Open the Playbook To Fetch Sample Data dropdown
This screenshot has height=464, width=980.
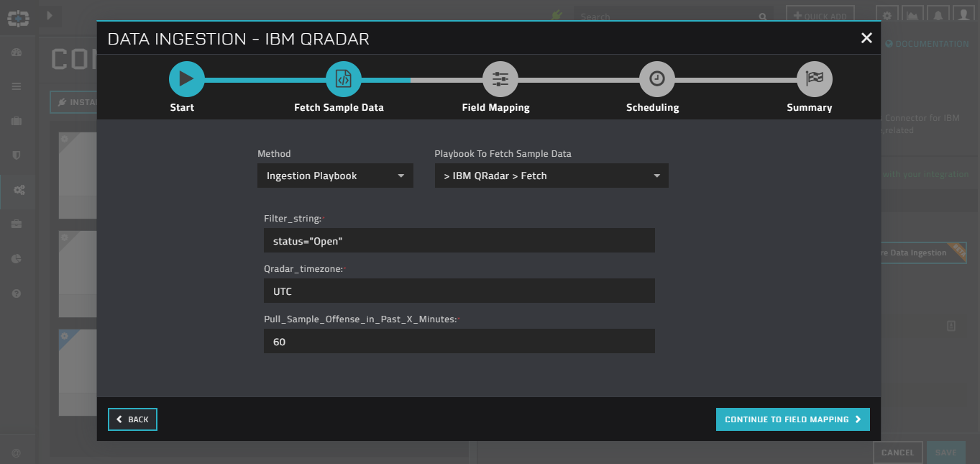tap(551, 176)
